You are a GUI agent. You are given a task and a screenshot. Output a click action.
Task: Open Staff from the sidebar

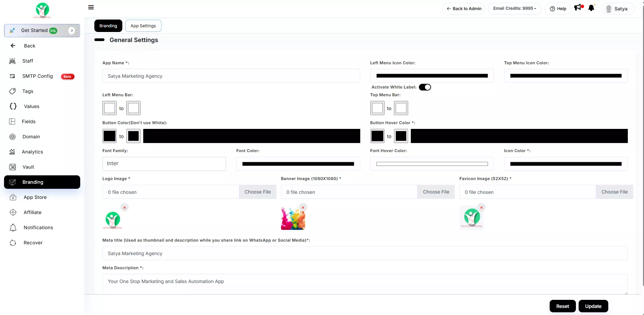[28, 61]
